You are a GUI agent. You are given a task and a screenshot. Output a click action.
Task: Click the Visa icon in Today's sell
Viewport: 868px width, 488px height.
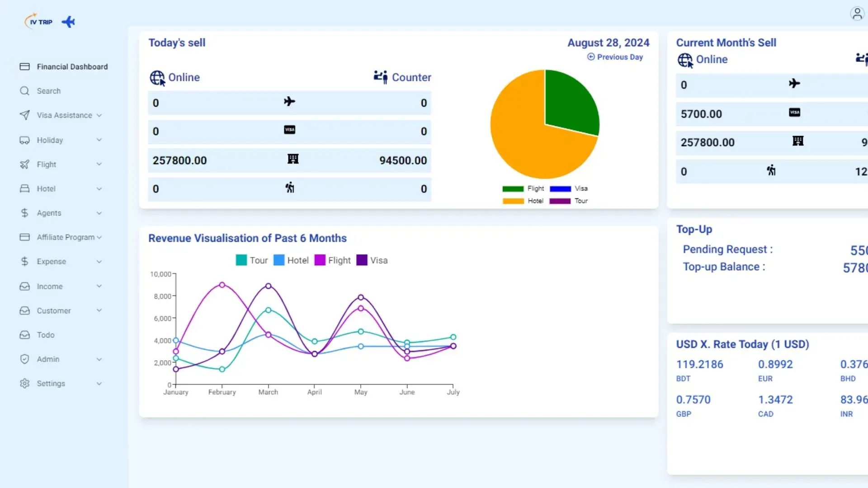[x=289, y=130]
